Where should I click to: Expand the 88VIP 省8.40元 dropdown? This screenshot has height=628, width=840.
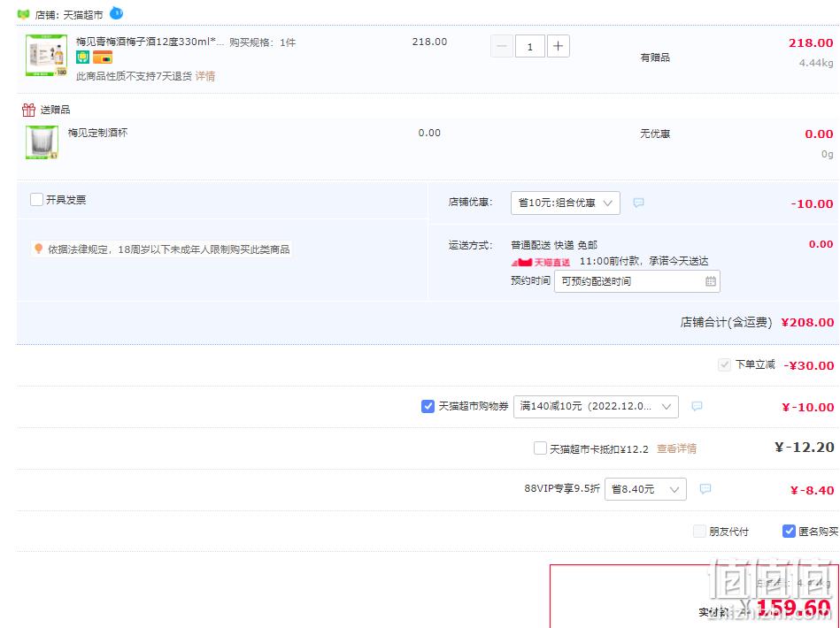[645, 489]
